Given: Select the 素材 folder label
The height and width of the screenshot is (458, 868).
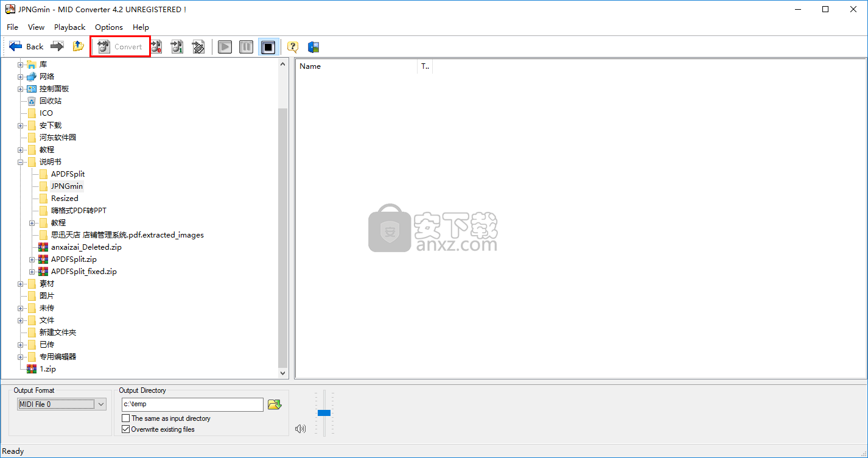Looking at the screenshot, I should coord(47,284).
